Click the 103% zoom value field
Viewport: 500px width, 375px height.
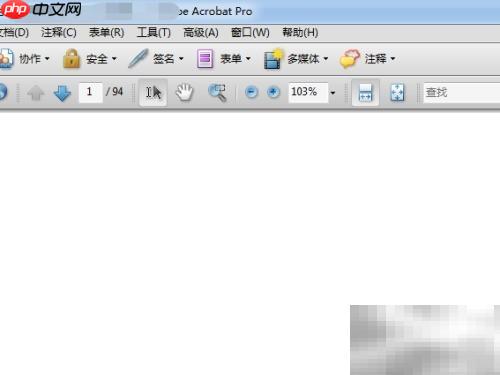308,92
